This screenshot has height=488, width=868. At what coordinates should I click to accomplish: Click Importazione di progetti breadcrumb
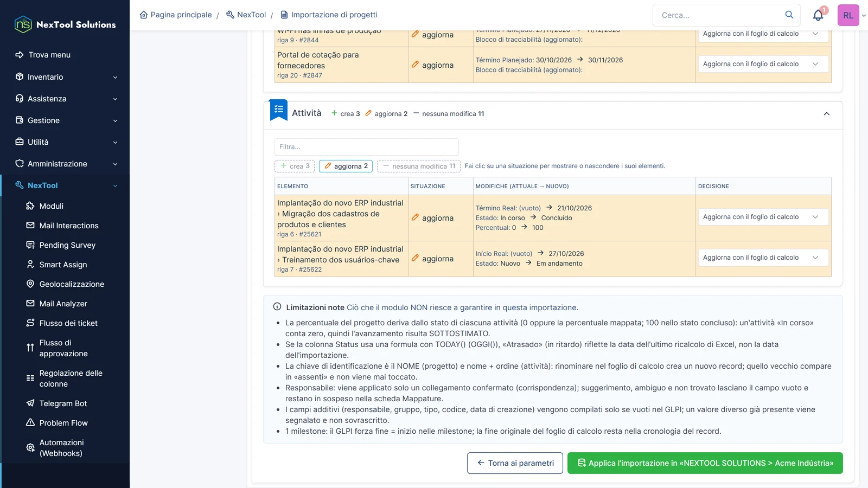(x=329, y=15)
